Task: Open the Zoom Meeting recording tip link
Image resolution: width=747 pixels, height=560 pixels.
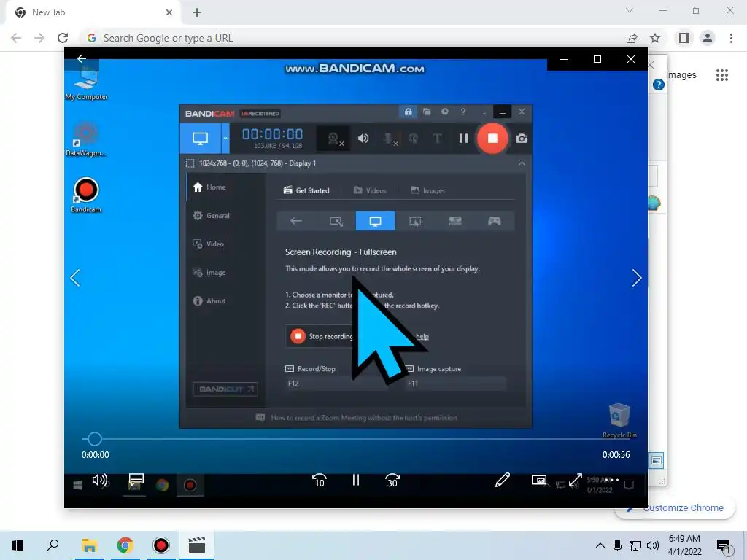Action: tap(364, 418)
